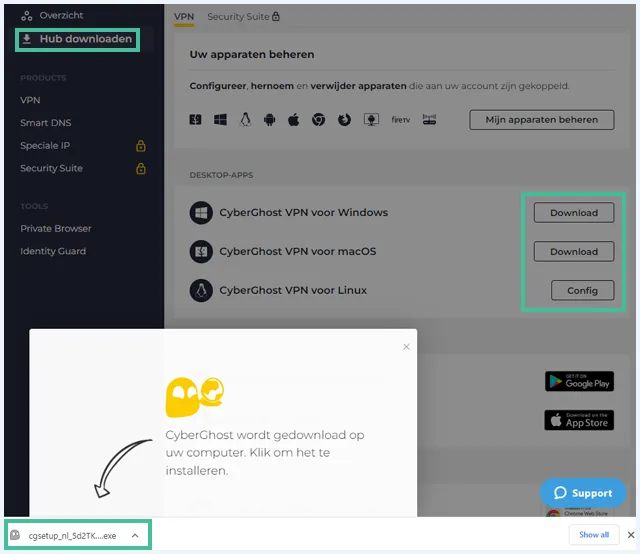Image resolution: width=640 pixels, height=554 pixels.
Task: Click the CyberGhost ghost logo in popup
Action: pos(195,397)
